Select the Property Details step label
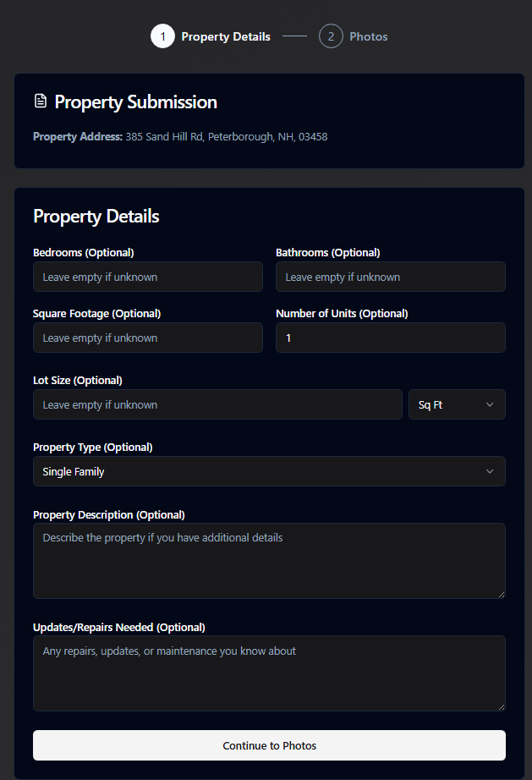The height and width of the screenshot is (780, 532). click(226, 36)
